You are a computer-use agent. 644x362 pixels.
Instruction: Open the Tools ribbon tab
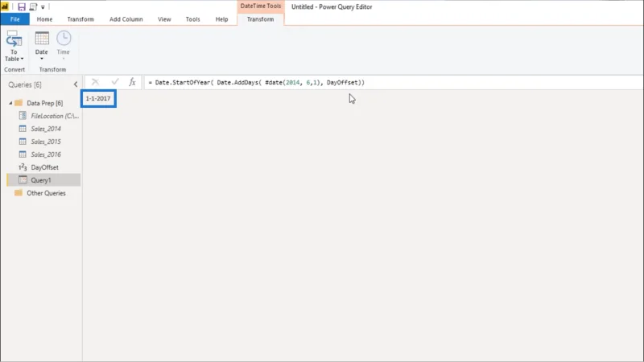point(192,19)
